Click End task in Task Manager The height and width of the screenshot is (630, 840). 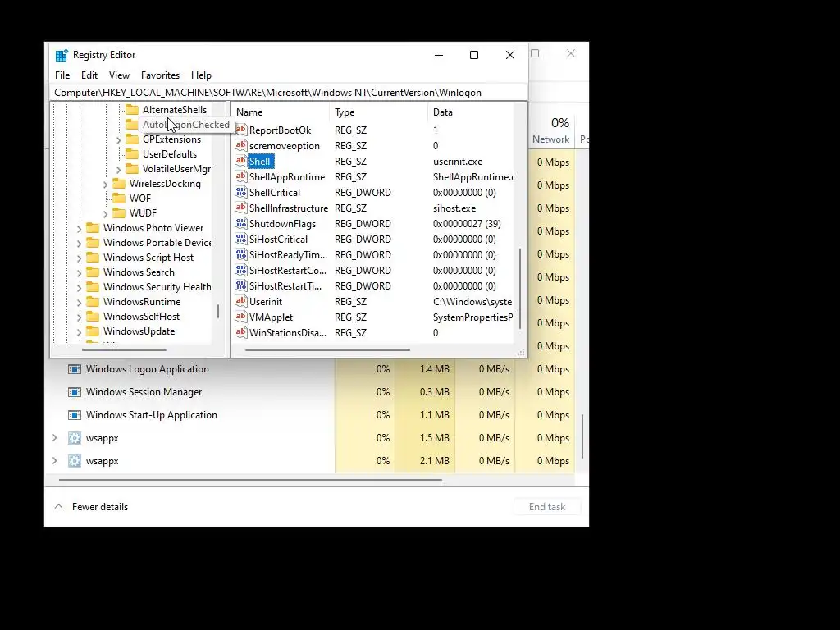pyautogui.click(x=547, y=507)
